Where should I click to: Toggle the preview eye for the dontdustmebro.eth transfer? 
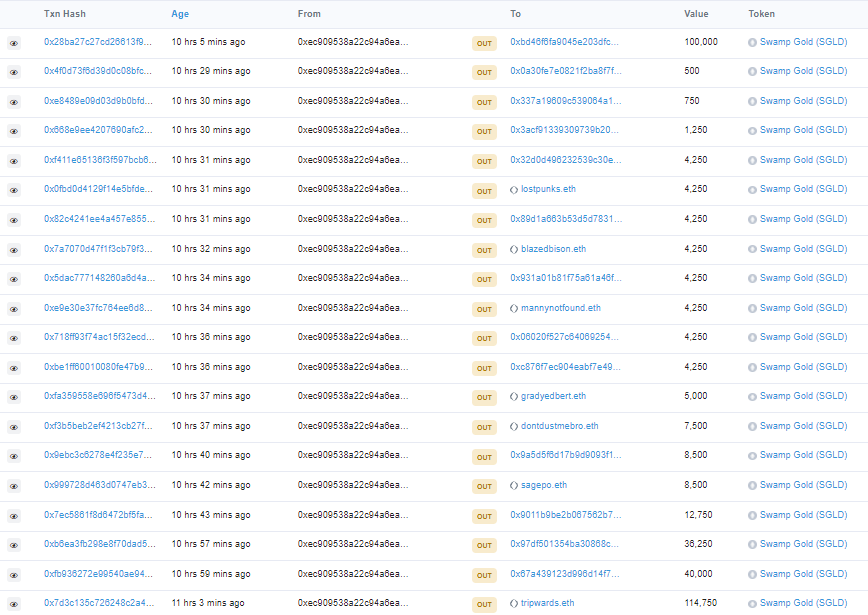(x=12, y=426)
